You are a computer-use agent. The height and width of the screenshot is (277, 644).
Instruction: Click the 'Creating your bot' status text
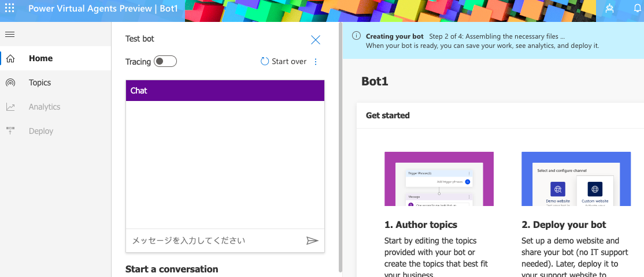(395, 36)
